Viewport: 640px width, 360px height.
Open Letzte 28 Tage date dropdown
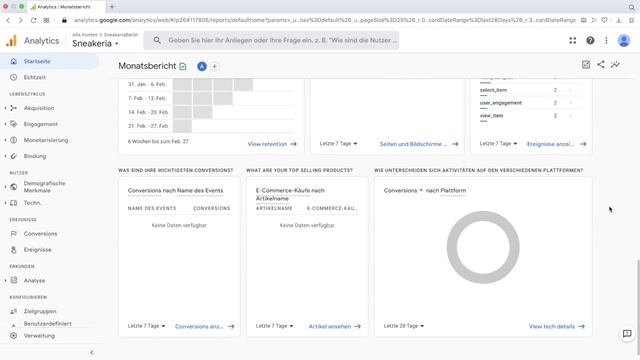(404, 326)
